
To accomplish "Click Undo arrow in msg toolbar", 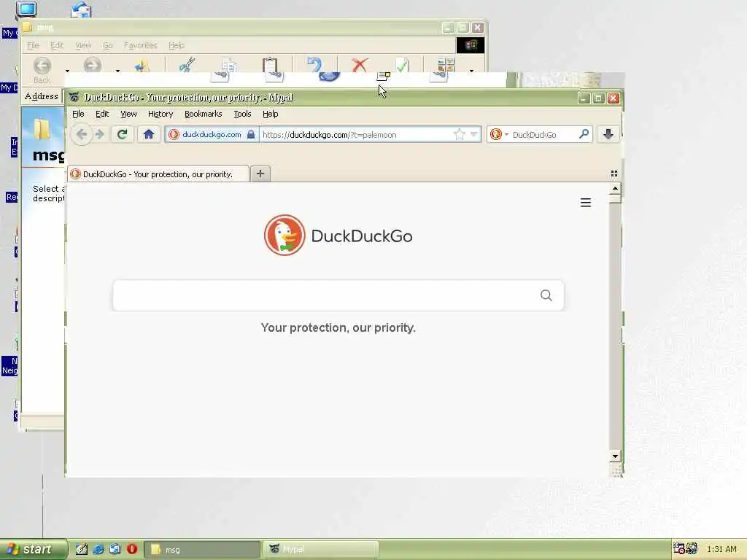I will point(314,64).
